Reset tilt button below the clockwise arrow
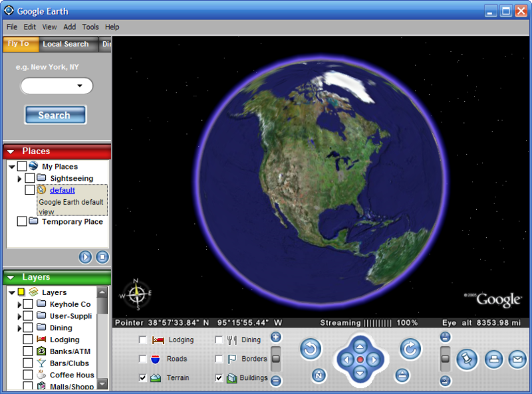This screenshot has width=532, height=394. [x=402, y=375]
